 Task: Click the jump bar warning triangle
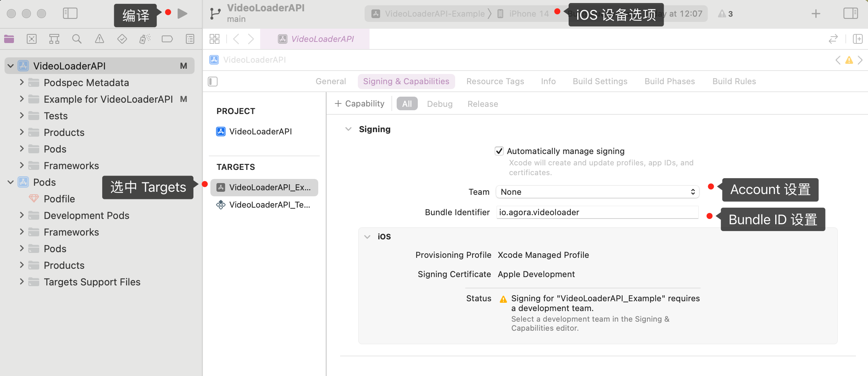[x=849, y=60]
